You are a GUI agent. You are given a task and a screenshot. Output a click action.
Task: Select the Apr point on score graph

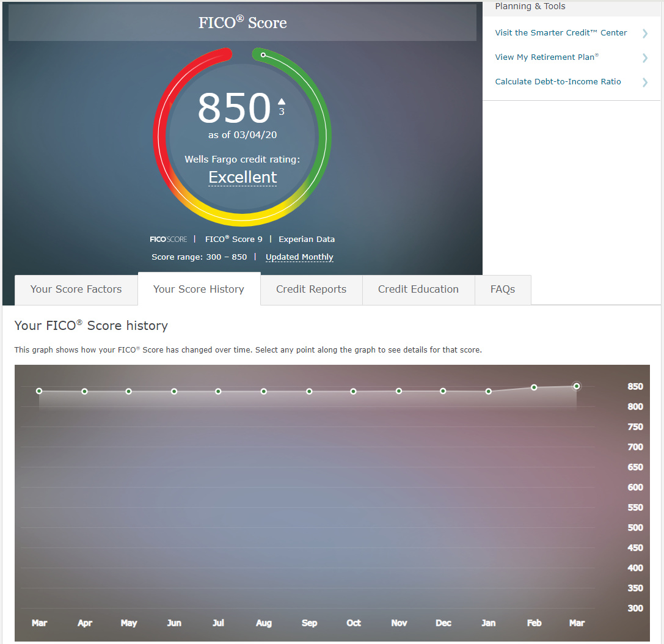[x=85, y=392]
